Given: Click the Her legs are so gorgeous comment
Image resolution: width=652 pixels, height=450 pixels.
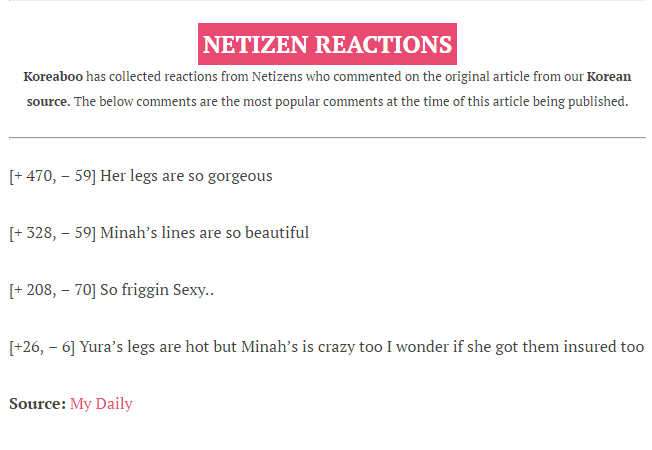Looking at the screenshot, I should pyautogui.click(x=186, y=176).
